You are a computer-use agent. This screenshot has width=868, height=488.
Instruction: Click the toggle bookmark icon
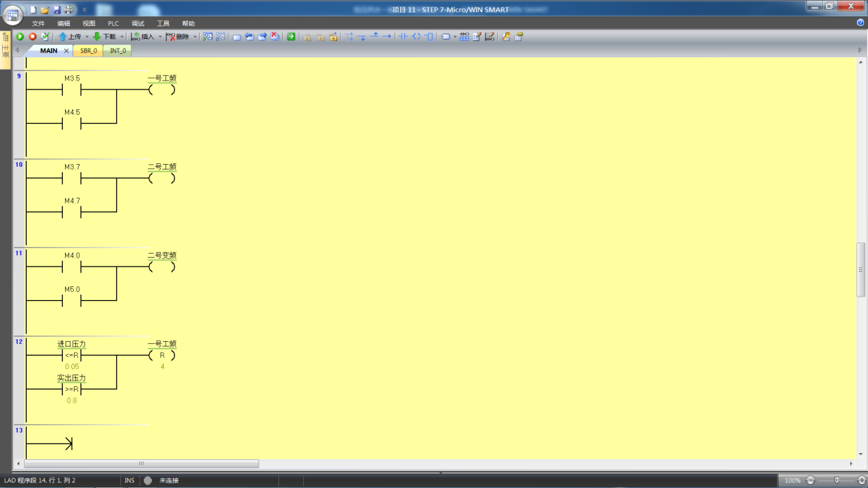[x=237, y=37]
